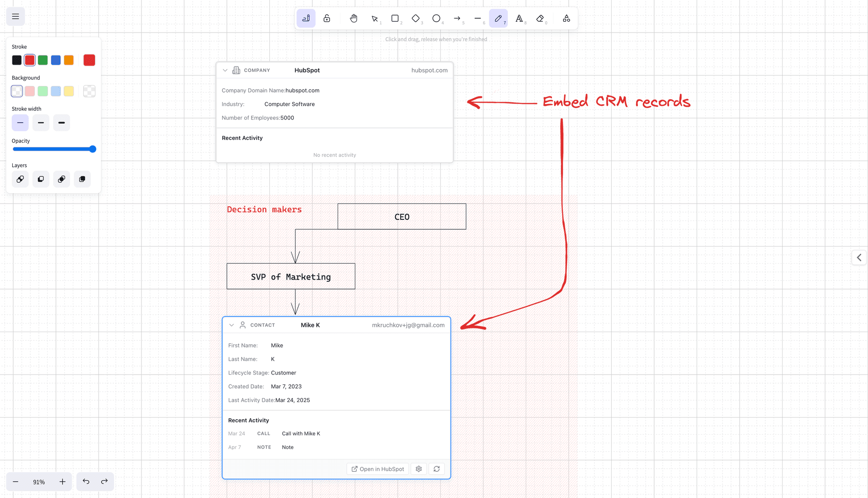Select the Eraser tool

540,19
